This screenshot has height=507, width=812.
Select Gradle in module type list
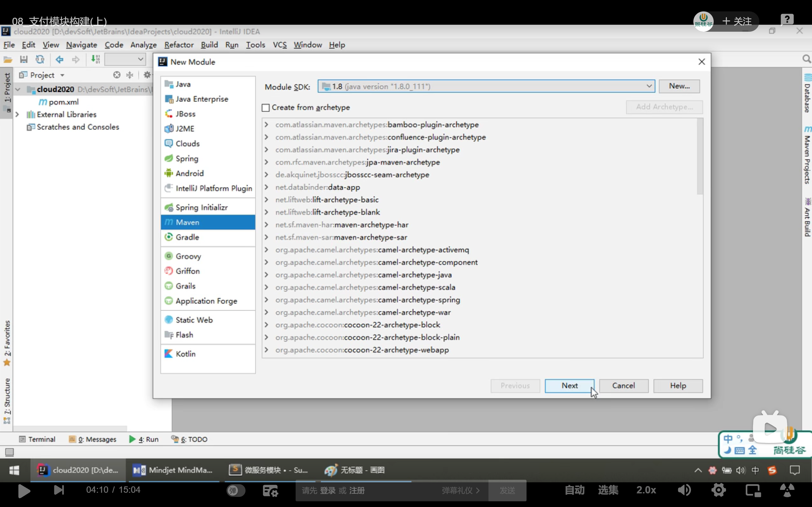pos(187,237)
